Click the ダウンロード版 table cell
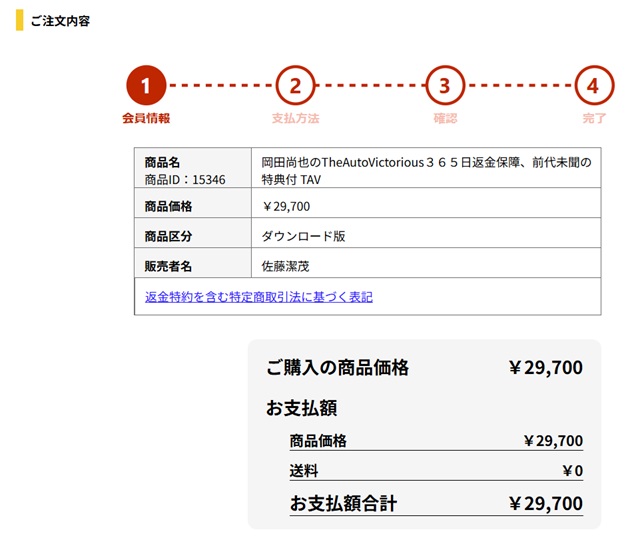The height and width of the screenshot is (540, 632). pyautogui.click(x=303, y=236)
